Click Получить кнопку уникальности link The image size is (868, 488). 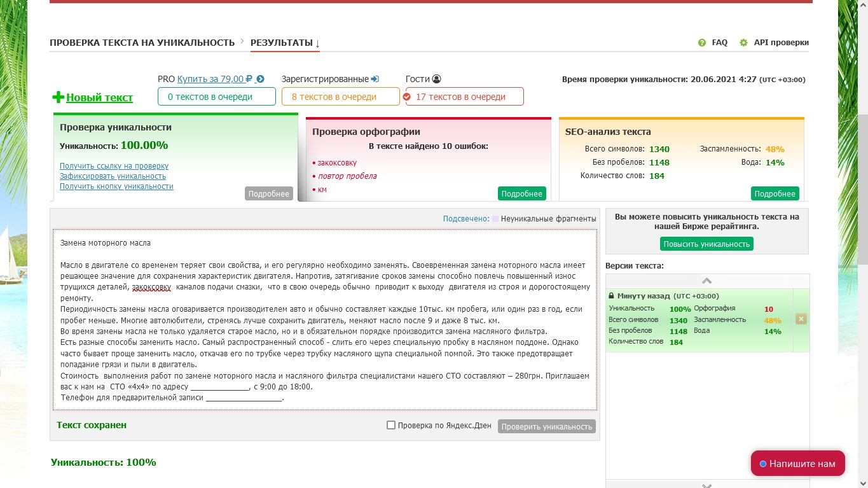tap(117, 186)
